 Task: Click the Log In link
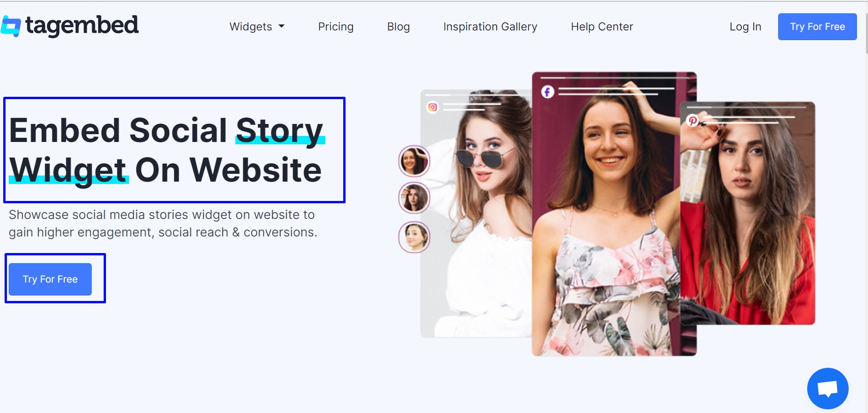[745, 27]
